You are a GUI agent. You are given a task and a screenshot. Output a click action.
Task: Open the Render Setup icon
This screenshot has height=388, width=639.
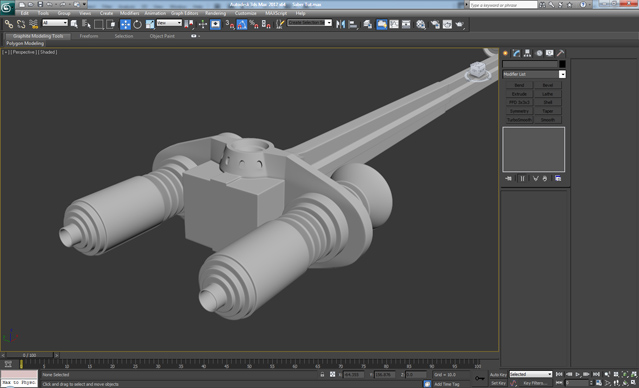click(435, 24)
